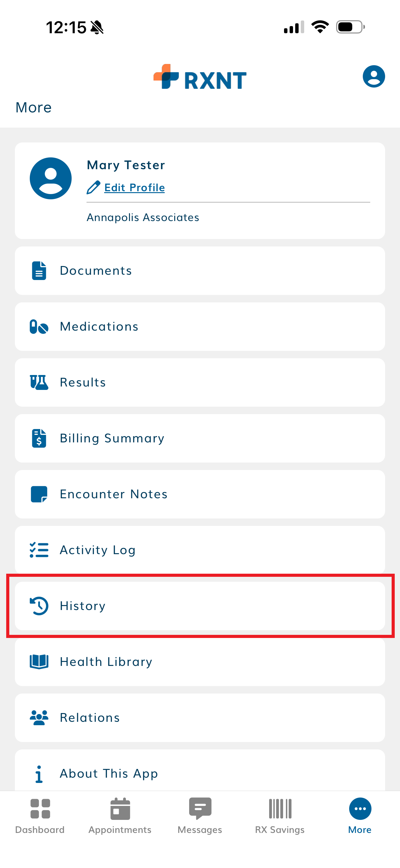This screenshot has height=868, width=400.
Task: Tap the Encounter Notes sticky note icon
Action: coord(39,494)
